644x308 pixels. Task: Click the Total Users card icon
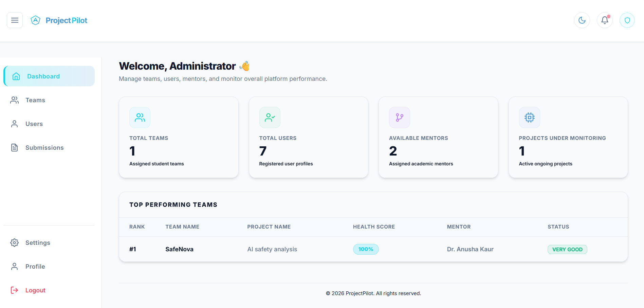tap(270, 117)
